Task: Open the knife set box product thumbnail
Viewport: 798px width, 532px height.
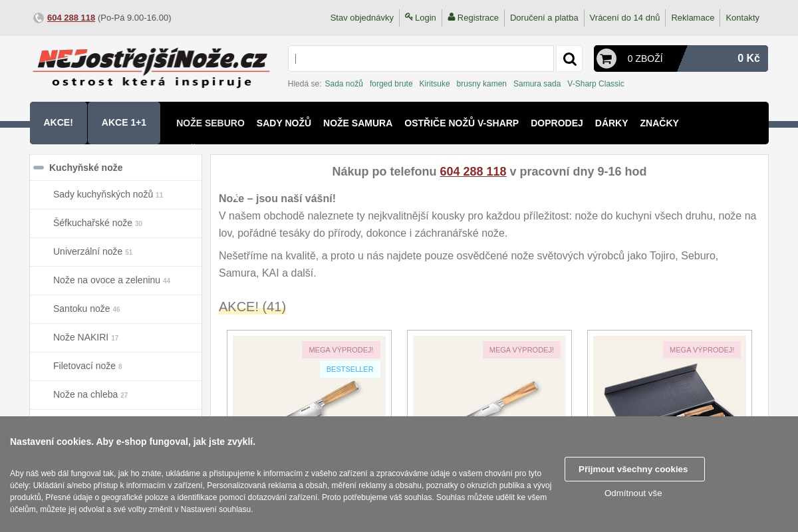Action: [x=670, y=376]
